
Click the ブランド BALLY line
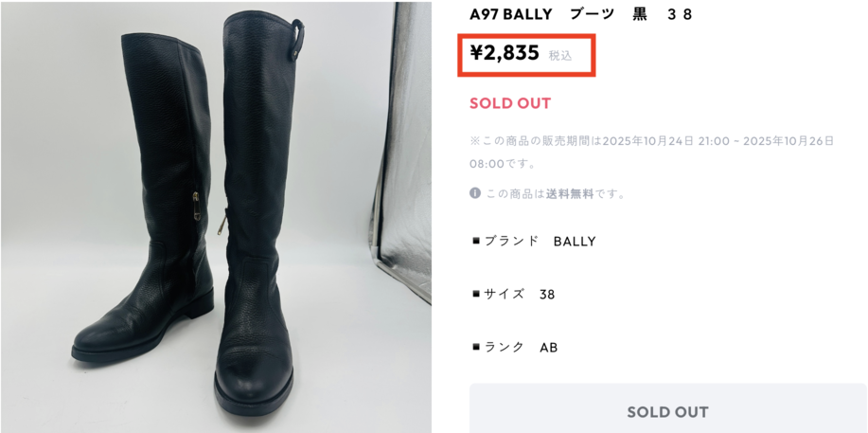pyautogui.click(x=534, y=242)
